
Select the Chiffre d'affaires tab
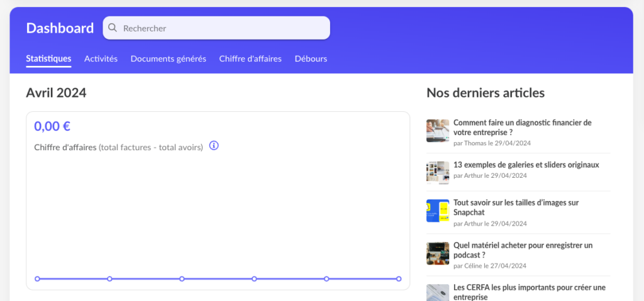click(x=250, y=58)
